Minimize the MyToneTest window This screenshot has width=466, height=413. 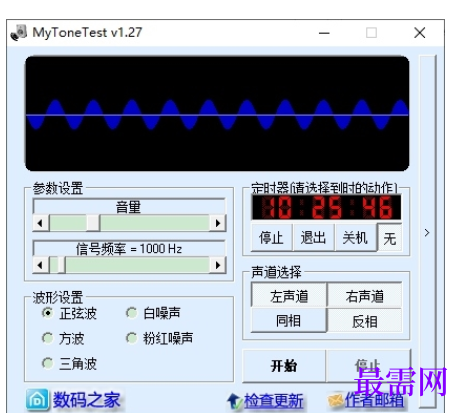tap(324, 33)
